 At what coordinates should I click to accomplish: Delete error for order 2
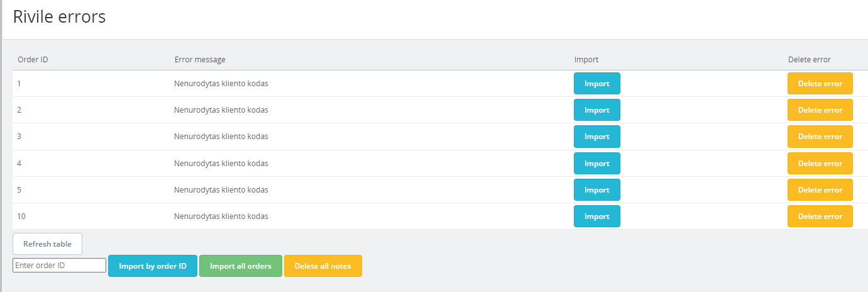[820, 110]
